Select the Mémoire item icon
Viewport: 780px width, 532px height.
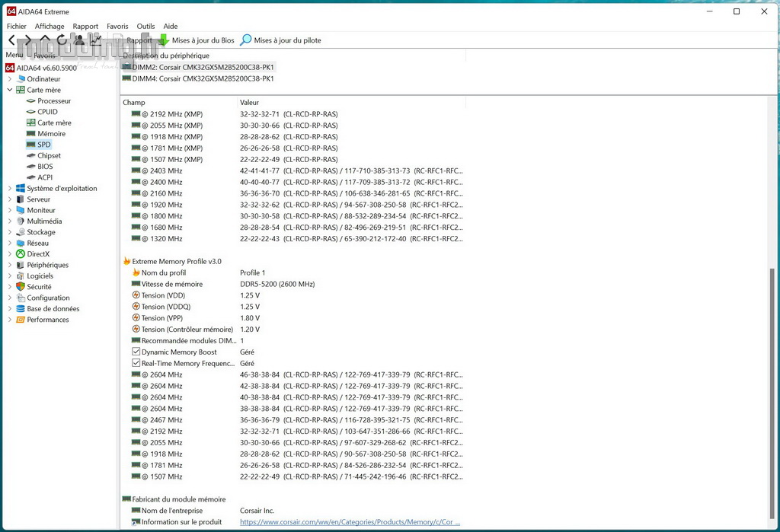(30, 133)
